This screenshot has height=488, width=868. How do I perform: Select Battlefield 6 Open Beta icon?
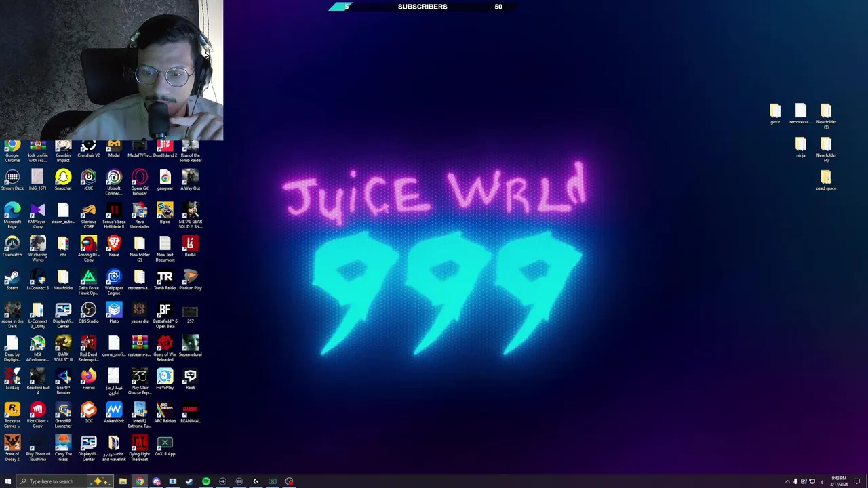165,316
